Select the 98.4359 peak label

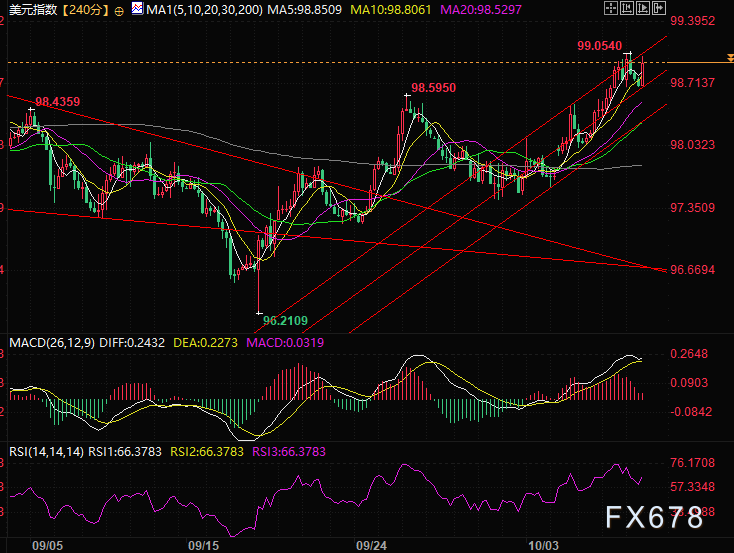pyautogui.click(x=58, y=101)
